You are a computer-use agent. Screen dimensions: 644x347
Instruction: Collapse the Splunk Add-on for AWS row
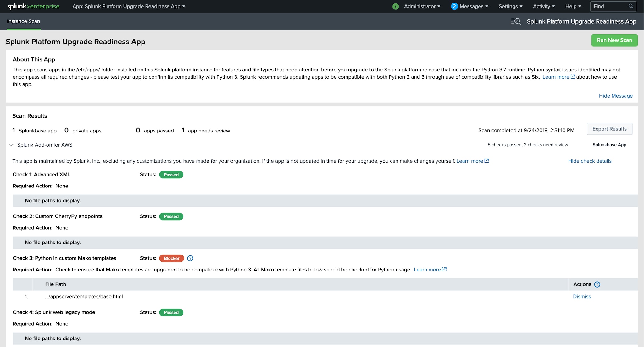[x=11, y=145]
